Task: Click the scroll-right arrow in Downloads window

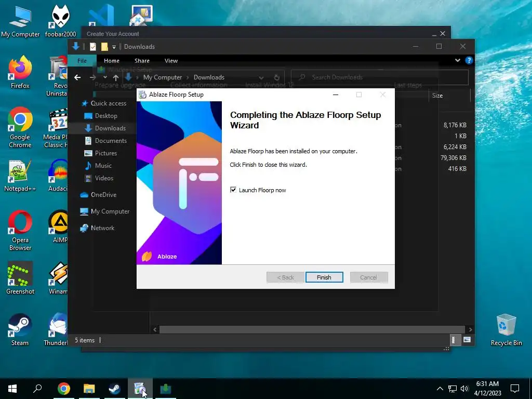Action: coord(470,329)
